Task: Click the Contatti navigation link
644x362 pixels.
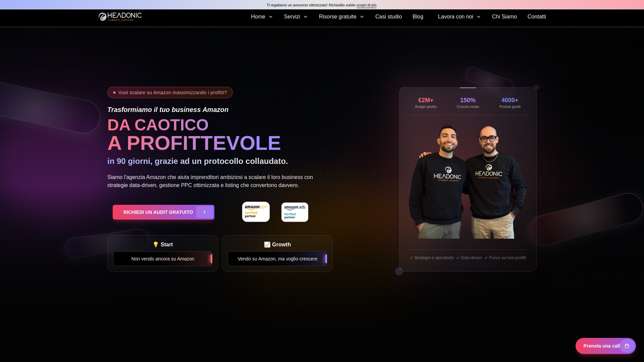Action: pyautogui.click(x=536, y=17)
